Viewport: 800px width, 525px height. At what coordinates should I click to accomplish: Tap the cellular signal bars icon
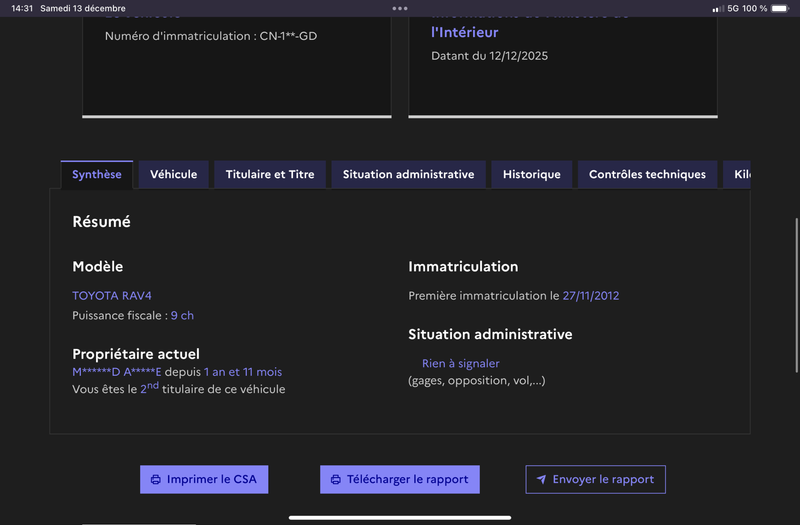pyautogui.click(x=717, y=8)
